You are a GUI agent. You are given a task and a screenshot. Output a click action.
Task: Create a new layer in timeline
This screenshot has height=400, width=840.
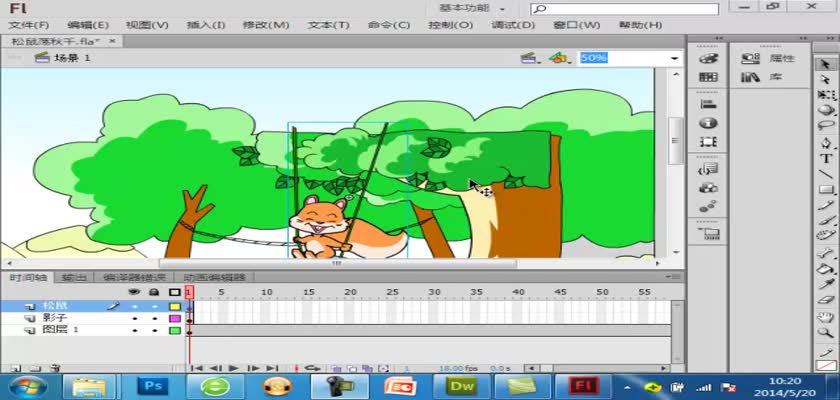pos(16,368)
